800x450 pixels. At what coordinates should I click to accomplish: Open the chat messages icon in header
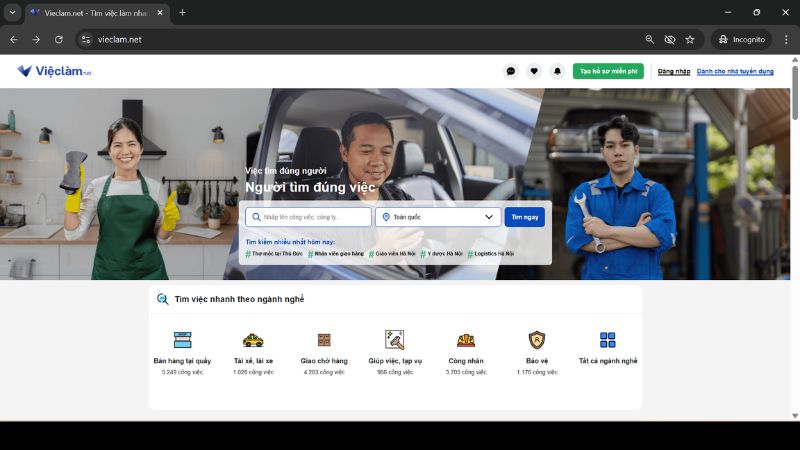click(511, 71)
